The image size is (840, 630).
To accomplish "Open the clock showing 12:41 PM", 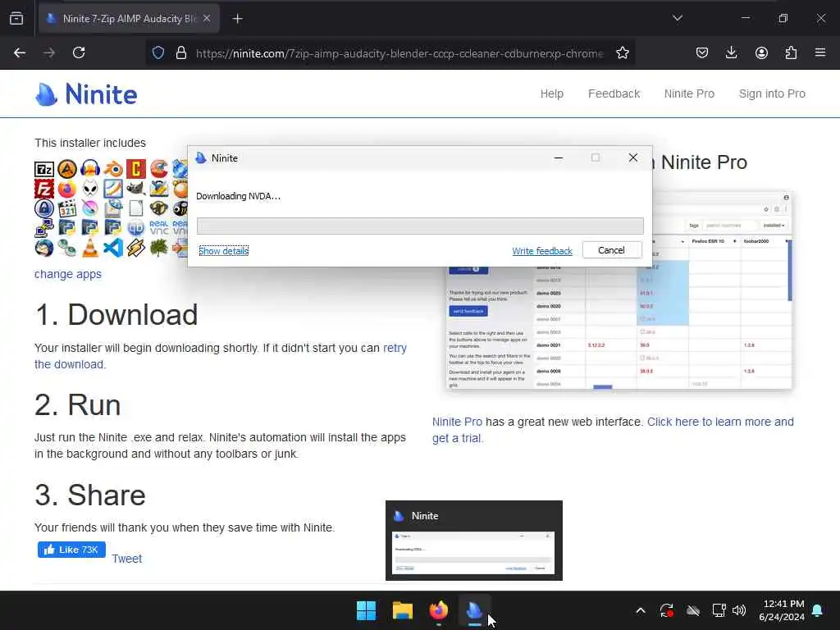I will [782, 610].
